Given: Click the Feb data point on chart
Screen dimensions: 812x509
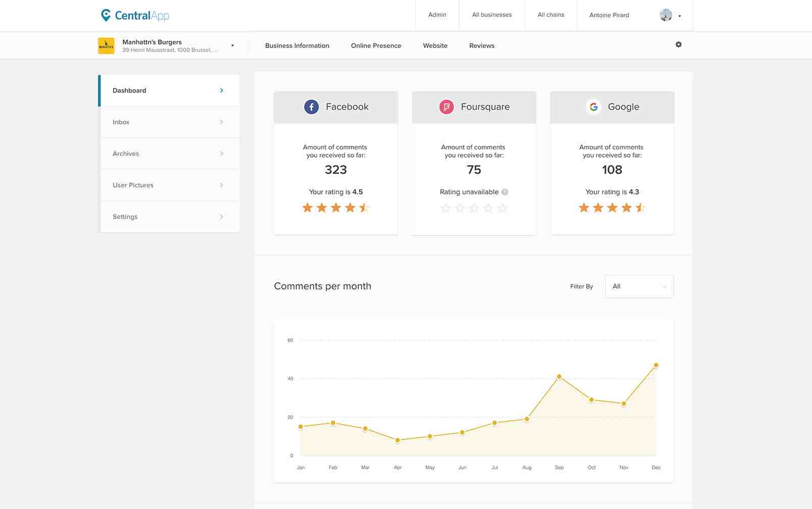Looking at the screenshot, I should click(x=333, y=423).
